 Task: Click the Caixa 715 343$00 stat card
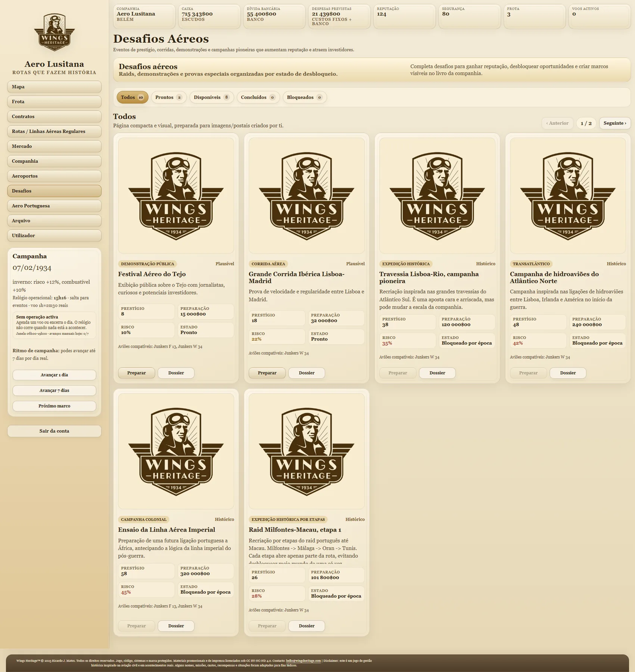pos(209,16)
